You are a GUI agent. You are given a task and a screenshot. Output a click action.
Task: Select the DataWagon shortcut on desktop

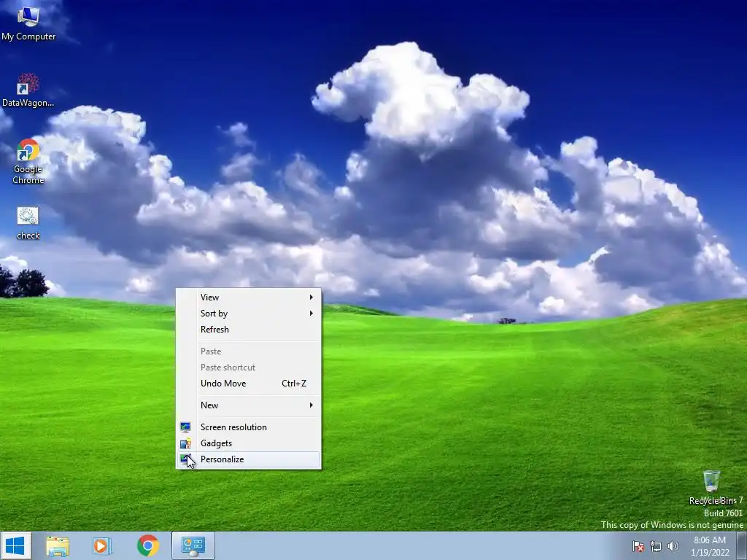(28, 90)
